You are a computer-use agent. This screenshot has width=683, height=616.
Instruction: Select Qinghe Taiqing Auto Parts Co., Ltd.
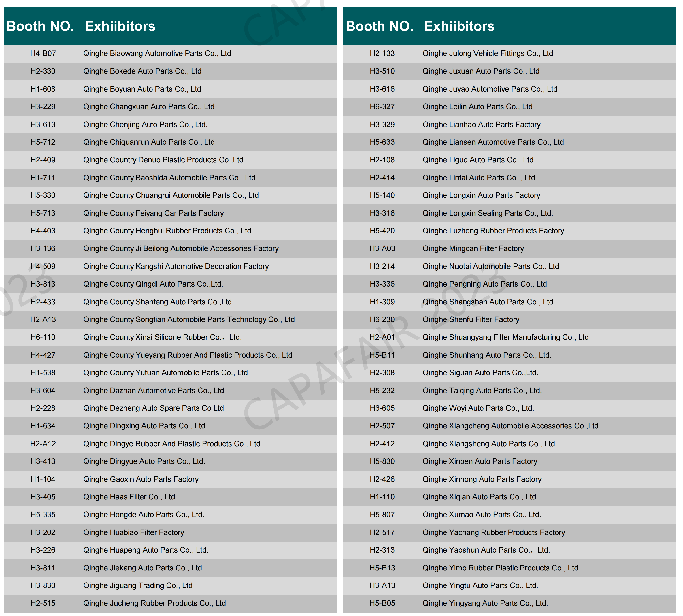click(x=482, y=391)
